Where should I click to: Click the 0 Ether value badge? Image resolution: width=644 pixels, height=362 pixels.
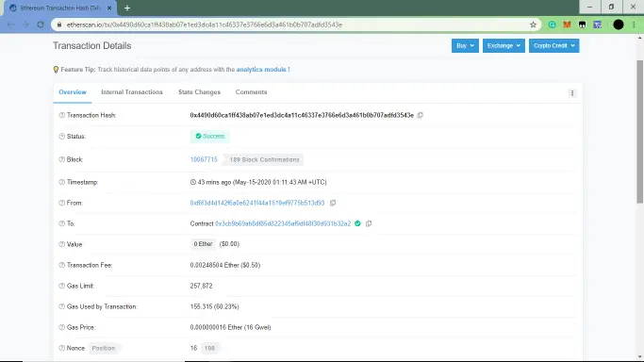203,244
